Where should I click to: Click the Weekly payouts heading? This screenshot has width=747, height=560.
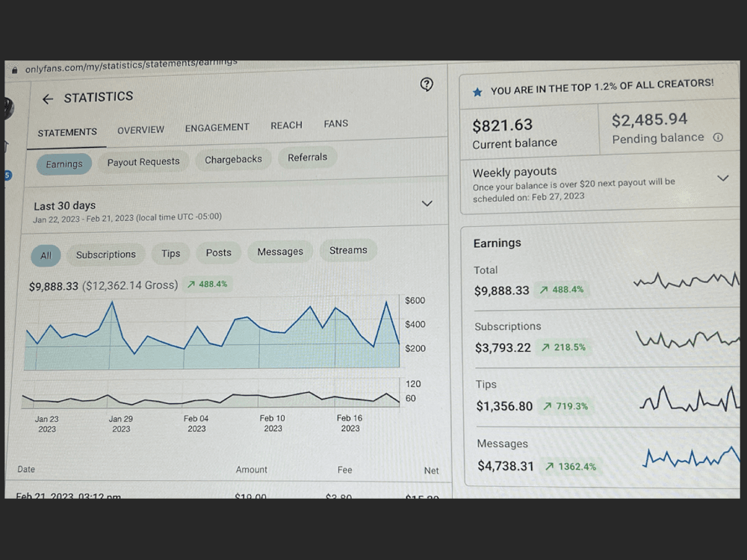[515, 172]
